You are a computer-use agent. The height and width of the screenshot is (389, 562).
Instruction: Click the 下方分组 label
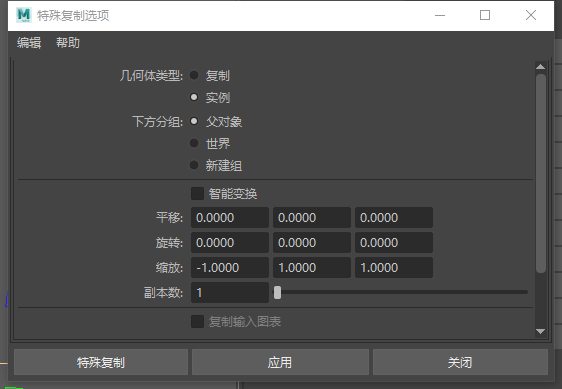tap(157, 122)
